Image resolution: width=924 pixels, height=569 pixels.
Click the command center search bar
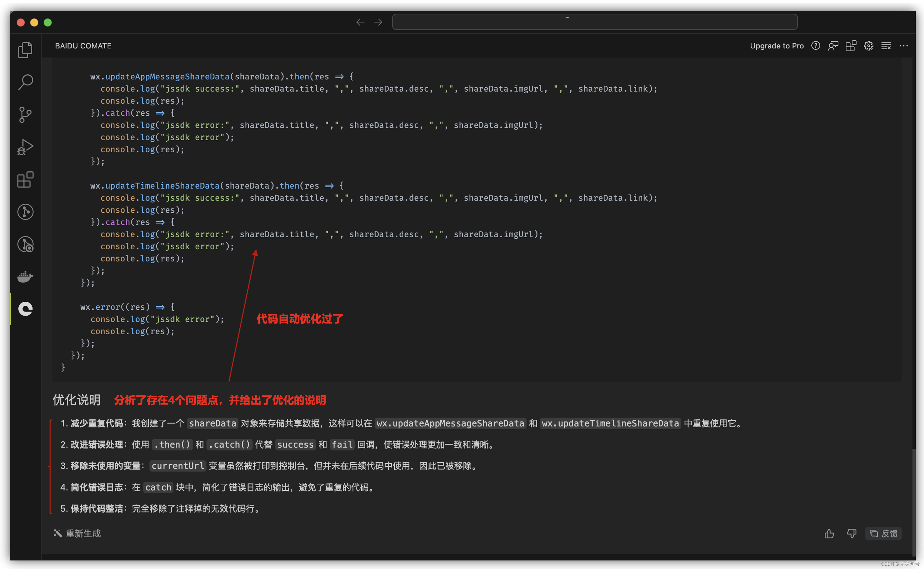pos(594,22)
